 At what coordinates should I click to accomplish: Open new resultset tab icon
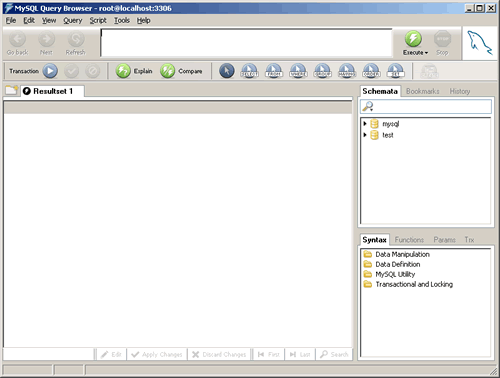coord(12,90)
